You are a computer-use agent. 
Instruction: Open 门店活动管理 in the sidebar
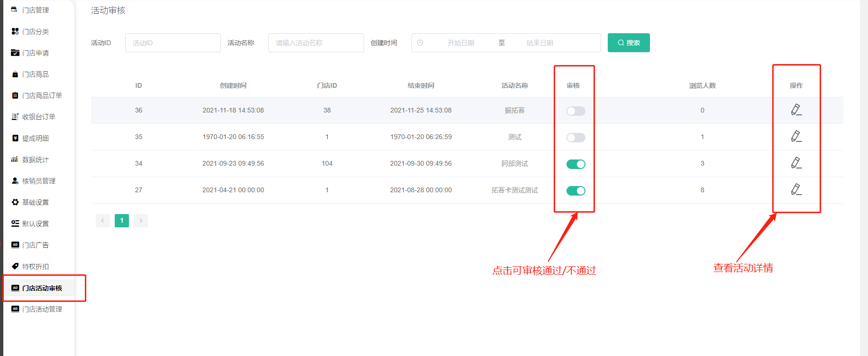coord(42,309)
